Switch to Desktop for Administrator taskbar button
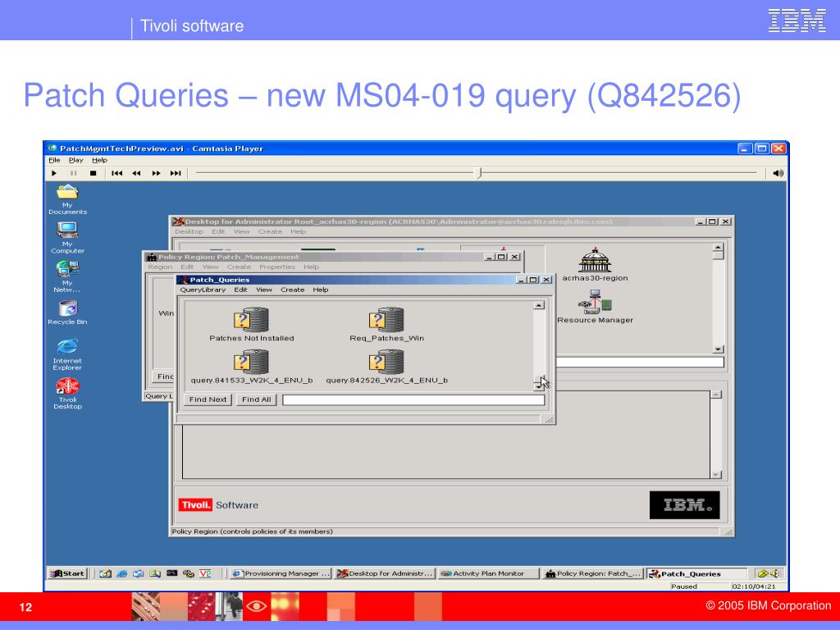The width and height of the screenshot is (840, 630). (386, 573)
